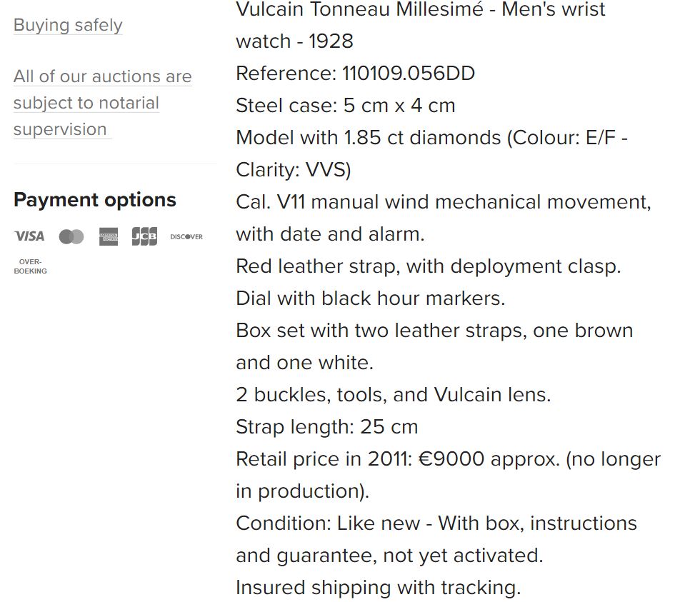This screenshot has width=700, height=602.
Task: Click the Cal. V11 movement text
Action: (x=443, y=202)
